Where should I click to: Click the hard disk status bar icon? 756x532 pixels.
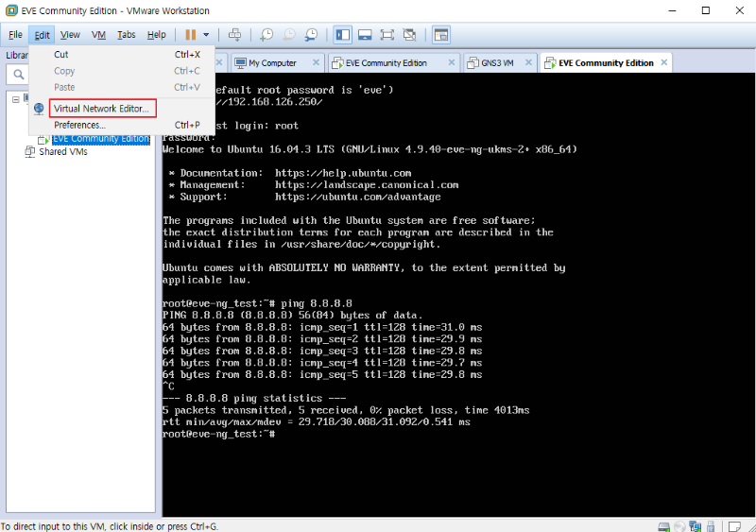click(x=663, y=525)
